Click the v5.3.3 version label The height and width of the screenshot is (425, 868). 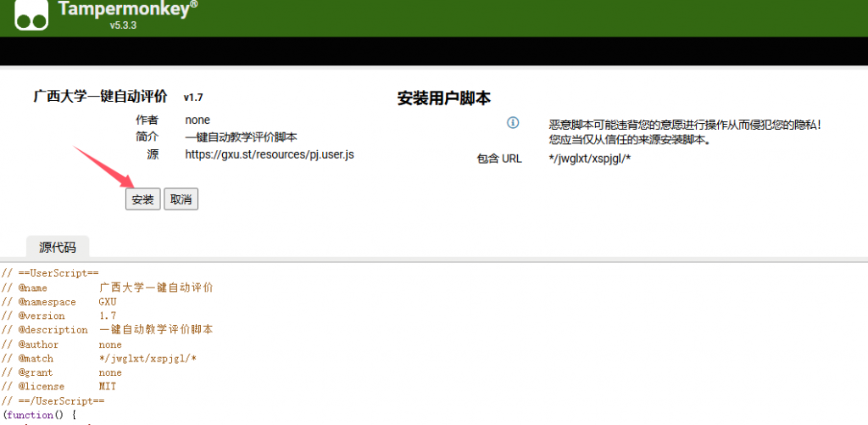(x=123, y=25)
